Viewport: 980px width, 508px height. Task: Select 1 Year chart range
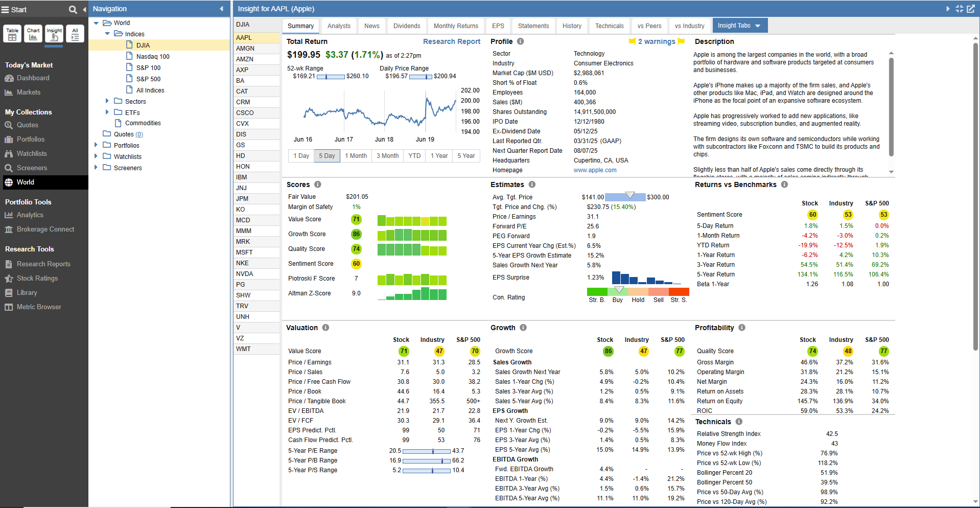[x=439, y=156]
